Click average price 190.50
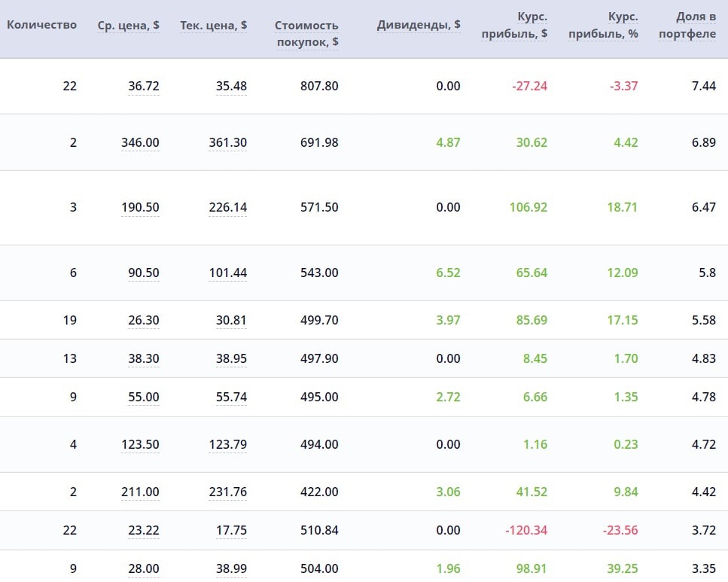The image size is (728, 582). 140,207
